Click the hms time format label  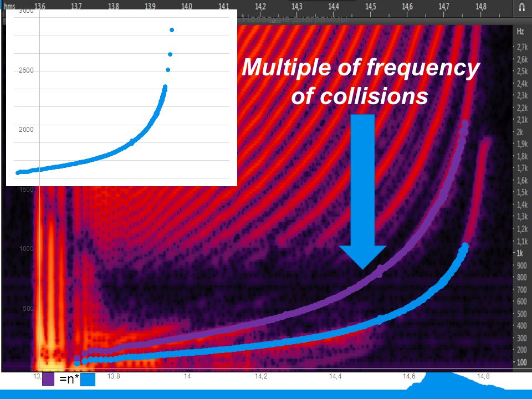tap(9, 7)
